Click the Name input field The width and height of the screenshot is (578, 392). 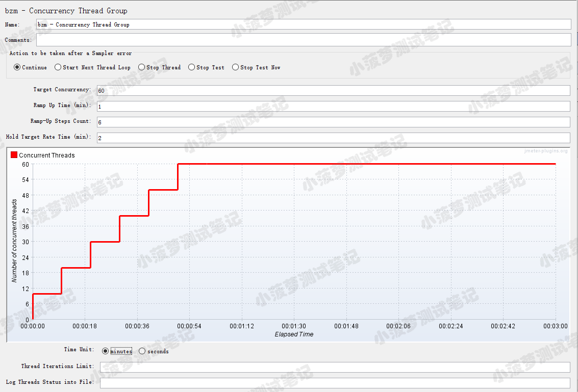pyautogui.click(x=304, y=24)
